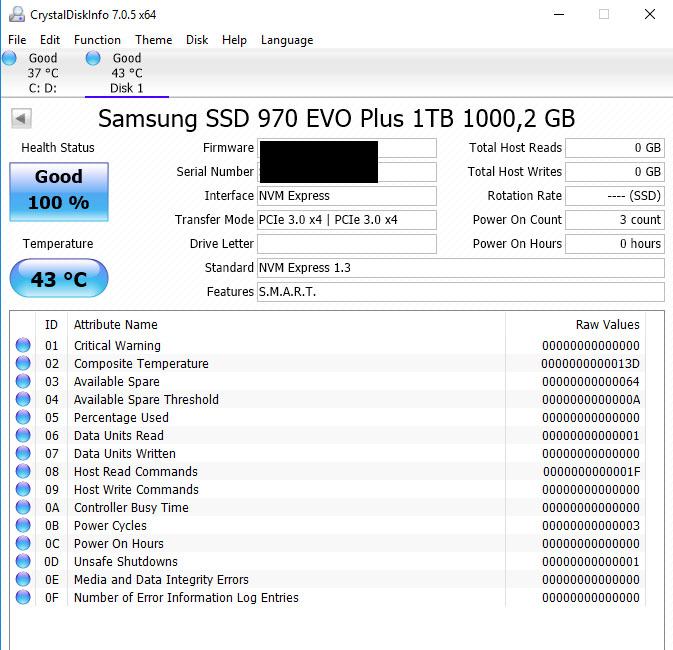The width and height of the screenshot is (673, 650).
Task: Click status orb beside Composite Temperature
Action: click(x=23, y=363)
